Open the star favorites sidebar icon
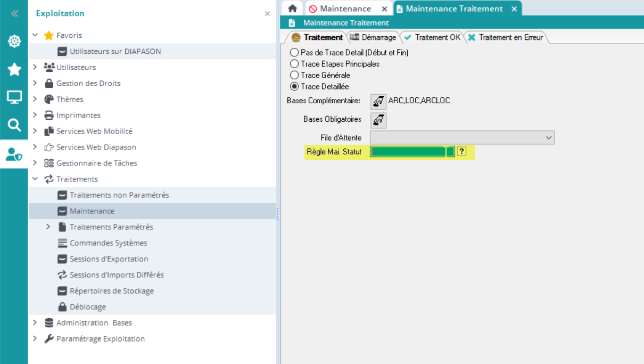 (x=14, y=69)
